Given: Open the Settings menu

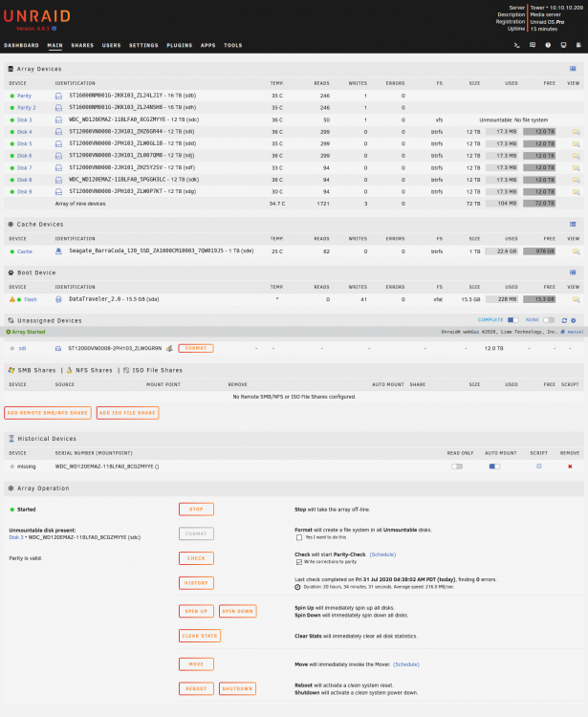Looking at the screenshot, I should click(143, 45).
